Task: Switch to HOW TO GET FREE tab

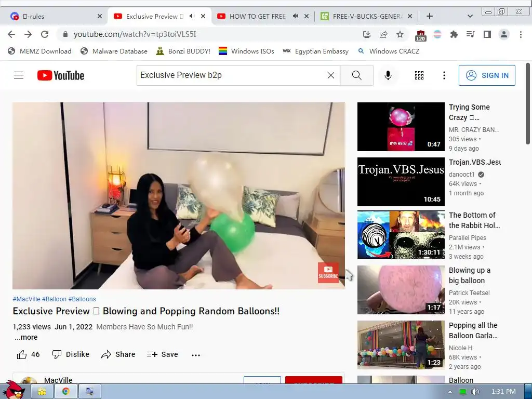Action: tap(257, 16)
